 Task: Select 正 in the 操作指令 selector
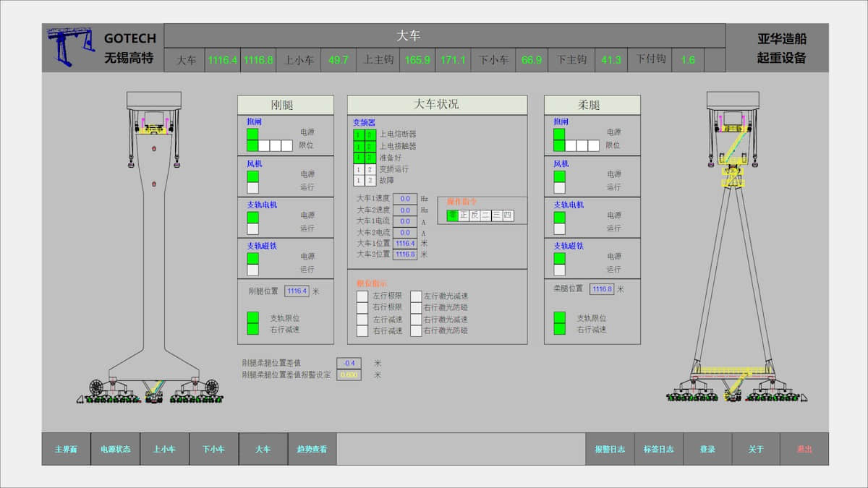[464, 215]
